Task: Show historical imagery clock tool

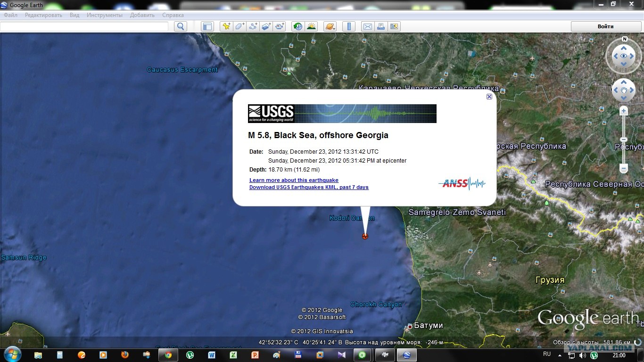Action: [x=297, y=26]
